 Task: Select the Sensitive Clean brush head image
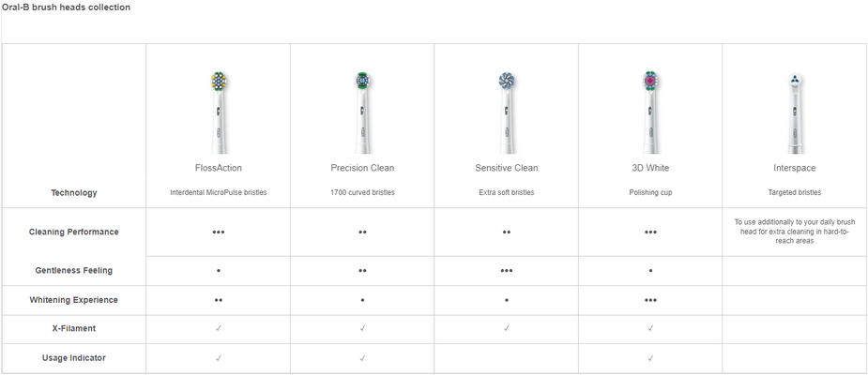(507, 111)
